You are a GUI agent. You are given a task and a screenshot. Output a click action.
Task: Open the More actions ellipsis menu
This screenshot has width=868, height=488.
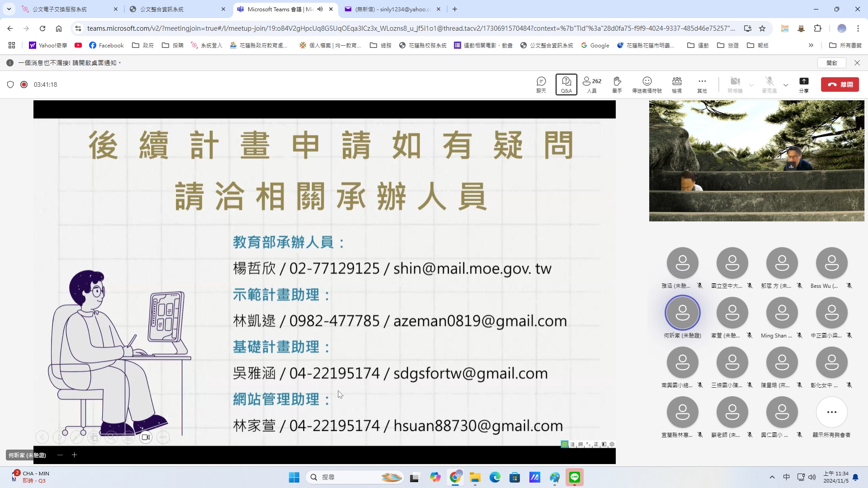(702, 84)
